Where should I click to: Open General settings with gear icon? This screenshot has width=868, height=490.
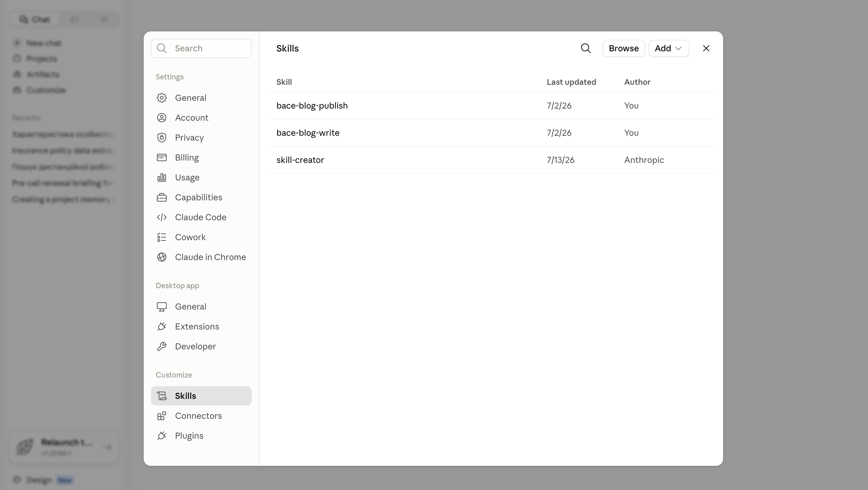(x=162, y=98)
